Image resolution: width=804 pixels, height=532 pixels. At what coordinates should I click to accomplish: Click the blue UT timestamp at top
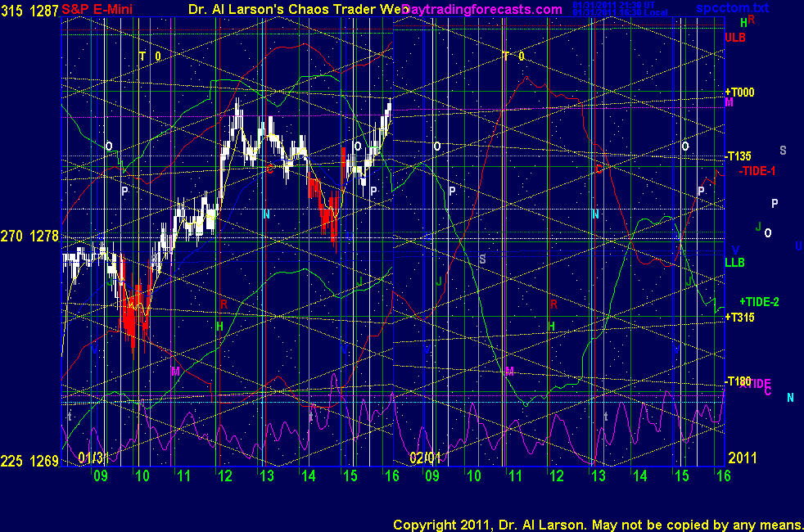[x=614, y=5]
